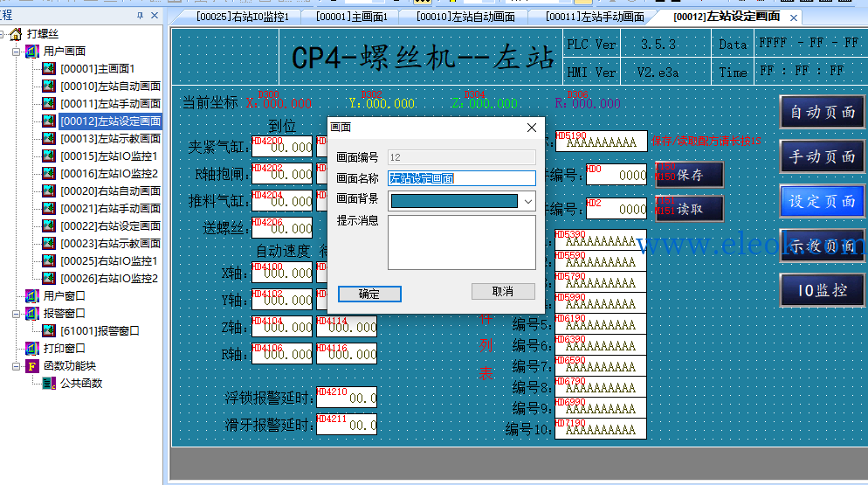Open the 画面背景 color dropdown

pyautogui.click(x=528, y=201)
